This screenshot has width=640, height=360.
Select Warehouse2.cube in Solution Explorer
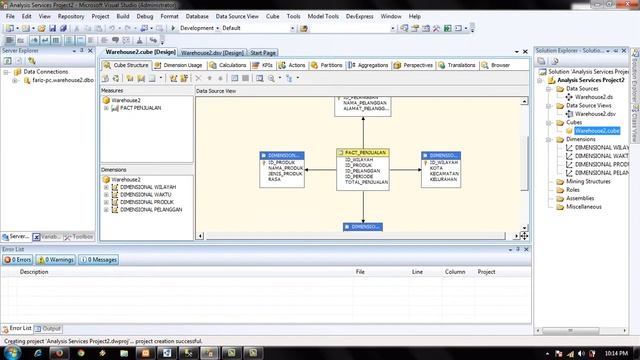click(x=597, y=131)
